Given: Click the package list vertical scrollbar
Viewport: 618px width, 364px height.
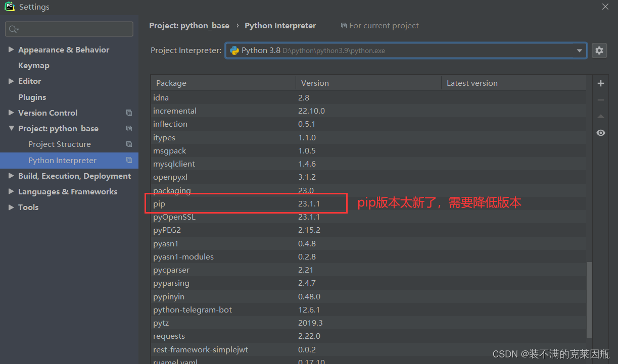Looking at the screenshot, I should click(589, 300).
